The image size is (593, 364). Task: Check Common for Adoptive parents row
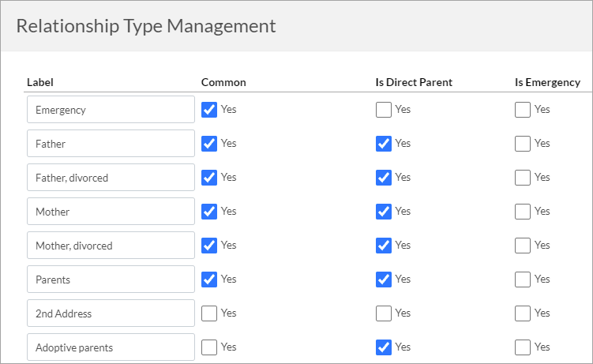209,347
